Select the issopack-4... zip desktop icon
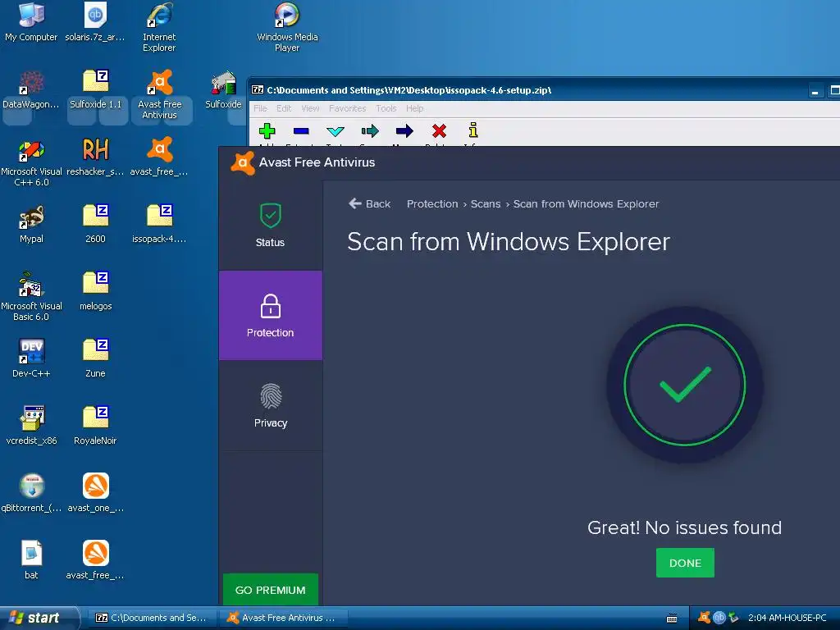Image resolution: width=840 pixels, height=630 pixels. pos(159,225)
